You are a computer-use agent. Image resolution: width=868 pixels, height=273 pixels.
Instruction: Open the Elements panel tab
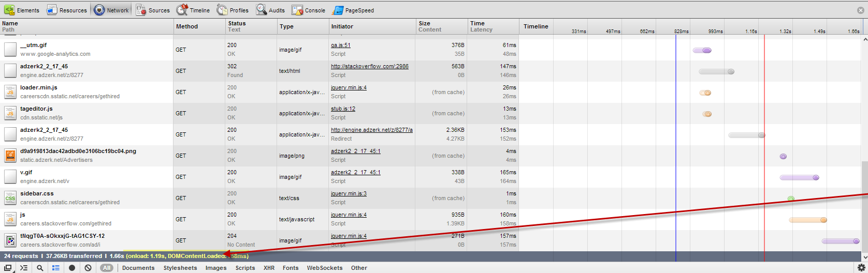click(22, 10)
